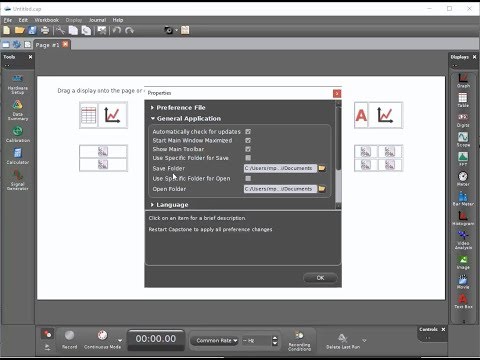Open the File menu
Screen dimensions: 480x360
tap(8, 20)
